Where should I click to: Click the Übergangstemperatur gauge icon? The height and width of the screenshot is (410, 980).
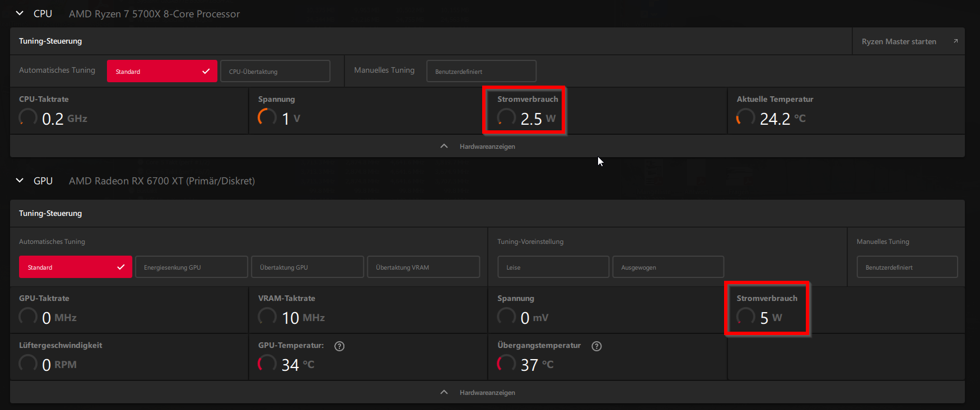[x=506, y=363]
